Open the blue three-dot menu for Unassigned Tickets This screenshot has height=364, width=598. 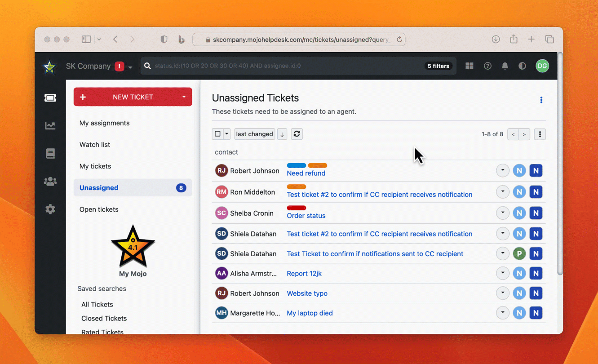click(541, 100)
